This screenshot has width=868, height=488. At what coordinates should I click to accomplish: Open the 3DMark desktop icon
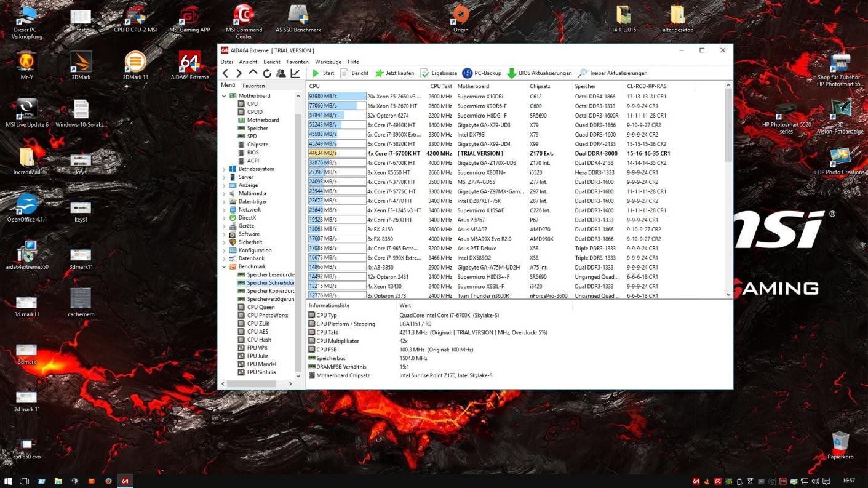tap(81, 66)
